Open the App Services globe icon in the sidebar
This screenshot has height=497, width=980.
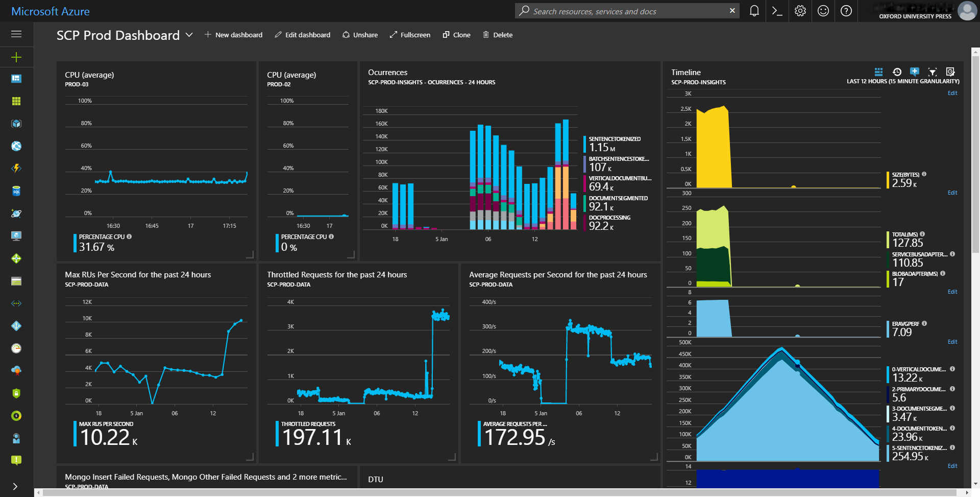[16, 146]
